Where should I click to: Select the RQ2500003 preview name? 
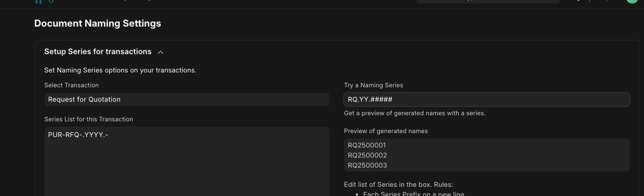(367, 165)
